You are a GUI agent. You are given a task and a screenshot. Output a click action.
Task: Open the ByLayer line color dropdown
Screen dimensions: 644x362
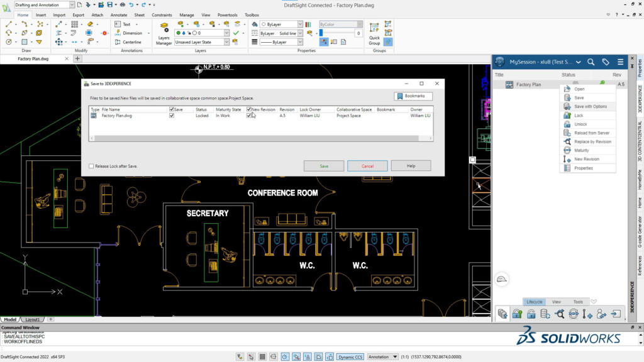pyautogui.click(x=300, y=24)
